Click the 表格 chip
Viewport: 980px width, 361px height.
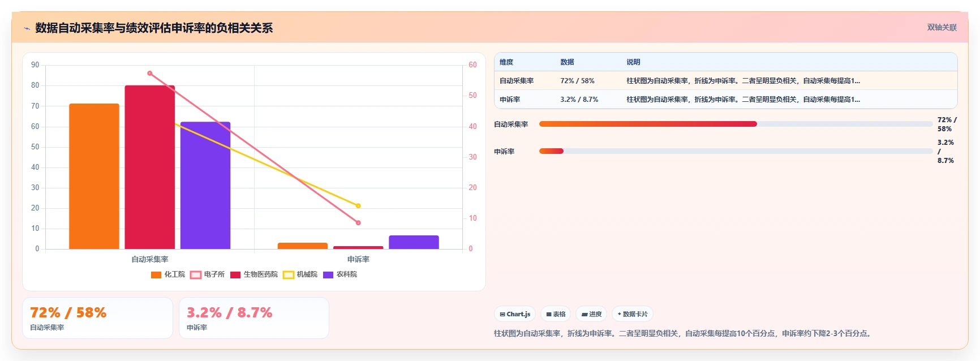(556, 314)
